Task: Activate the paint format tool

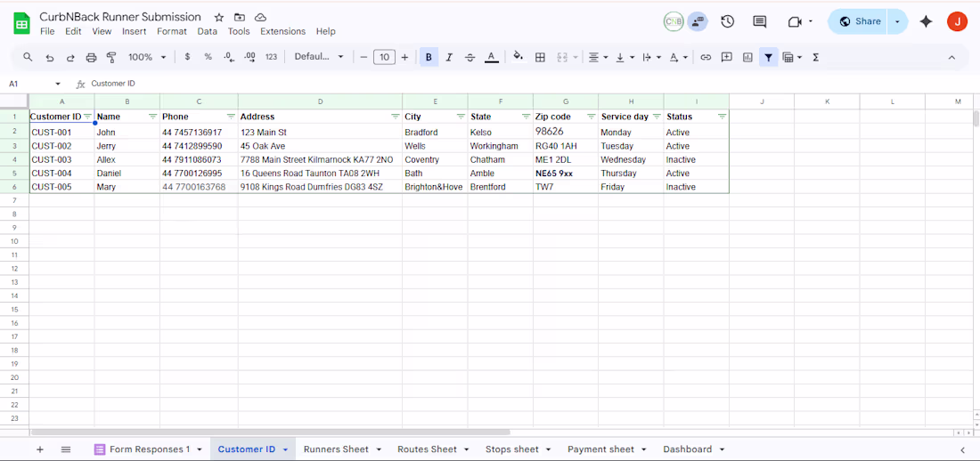Action: (x=112, y=57)
